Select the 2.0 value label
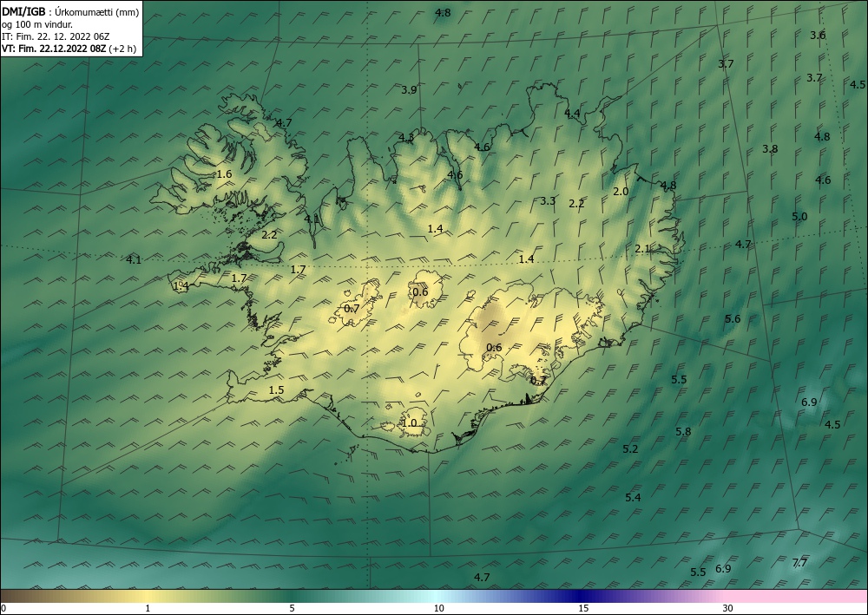This screenshot has width=868, height=615. click(621, 192)
